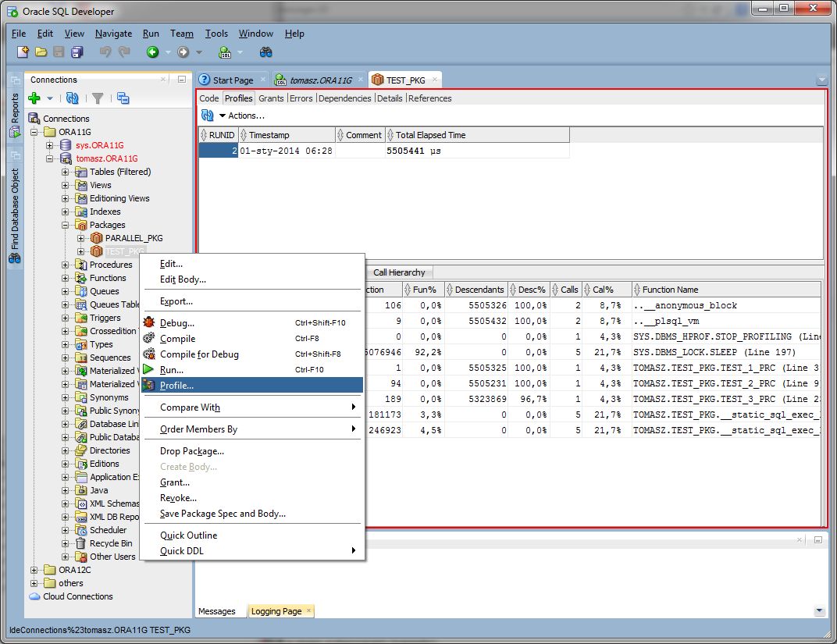Open the Navigate menu
Screen dimensions: 837x644
(x=113, y=34)
